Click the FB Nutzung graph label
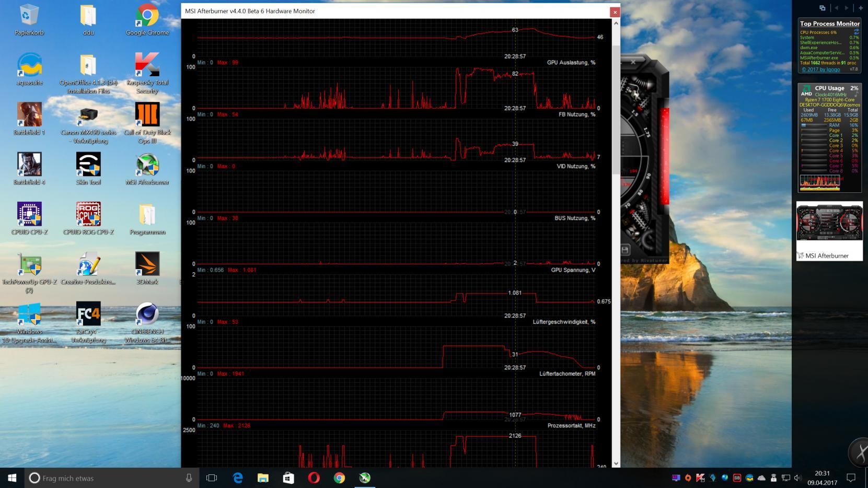The height and width of the screenshot is (488, 868). click(577, 114)
